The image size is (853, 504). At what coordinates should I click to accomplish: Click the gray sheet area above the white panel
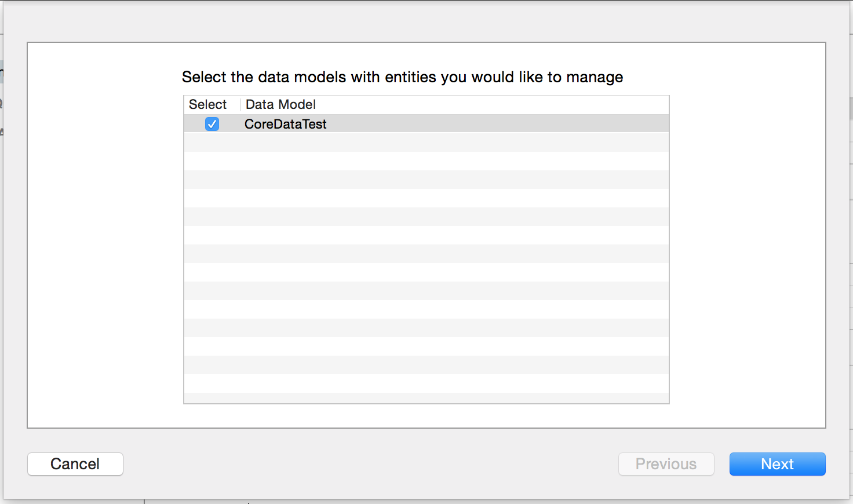pos(426,22)
